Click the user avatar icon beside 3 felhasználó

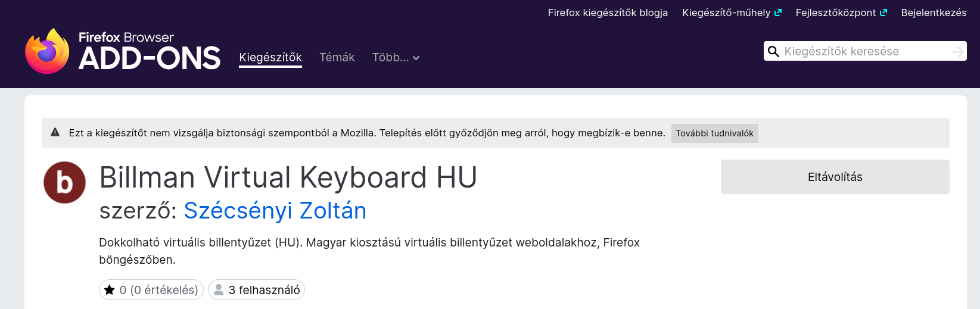coord(219,290)
